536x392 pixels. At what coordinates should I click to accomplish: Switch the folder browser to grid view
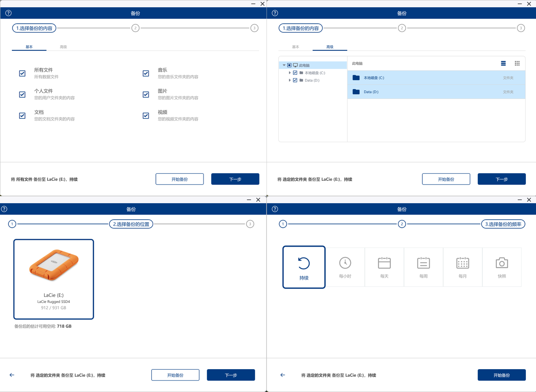517,63
